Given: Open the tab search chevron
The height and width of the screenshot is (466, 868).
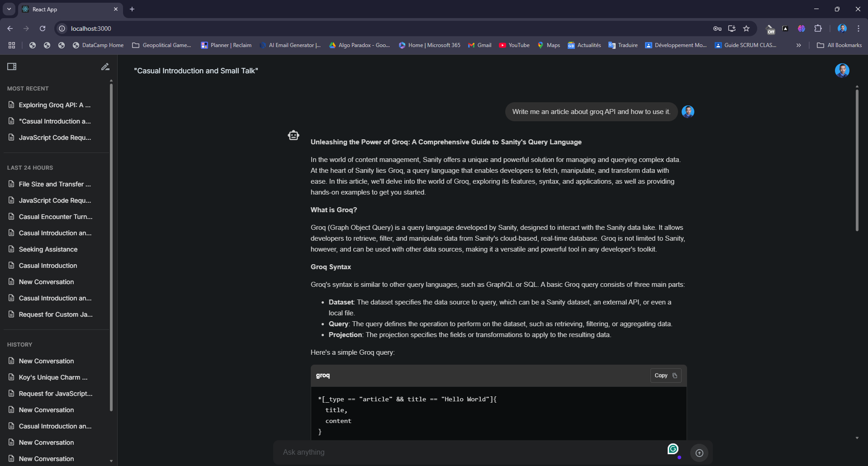Looking at the screenshot, I should tap(9, 9).
